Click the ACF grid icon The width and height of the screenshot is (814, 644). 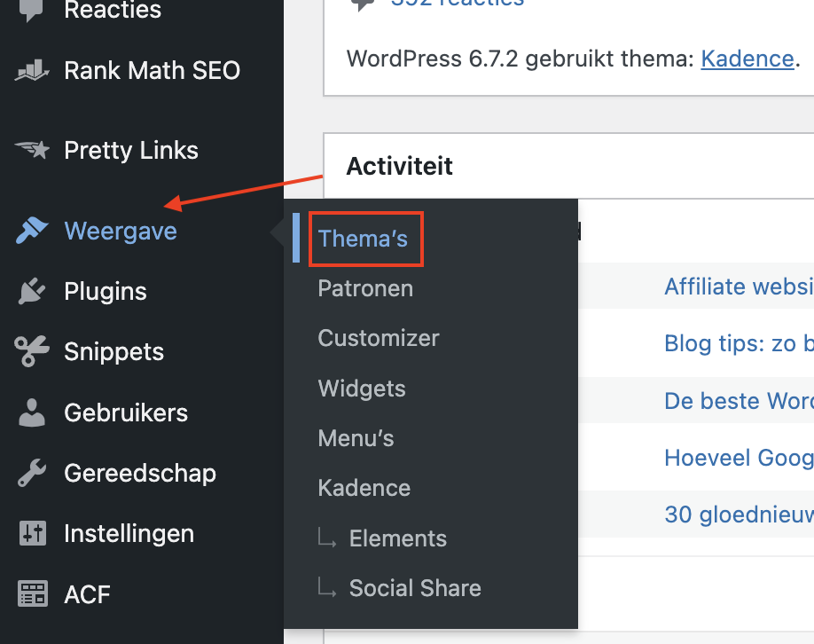tap(32, 593)
